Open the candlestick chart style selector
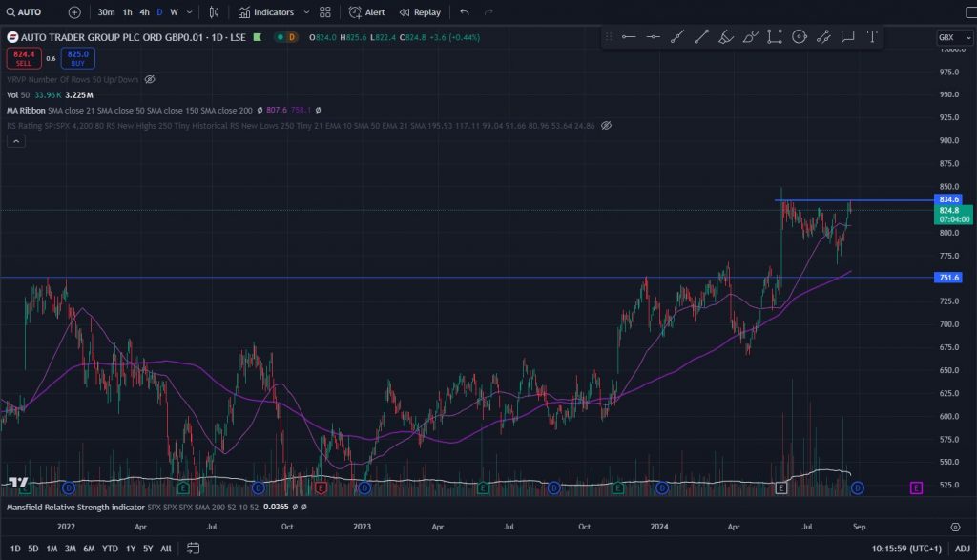 point(214,12)
